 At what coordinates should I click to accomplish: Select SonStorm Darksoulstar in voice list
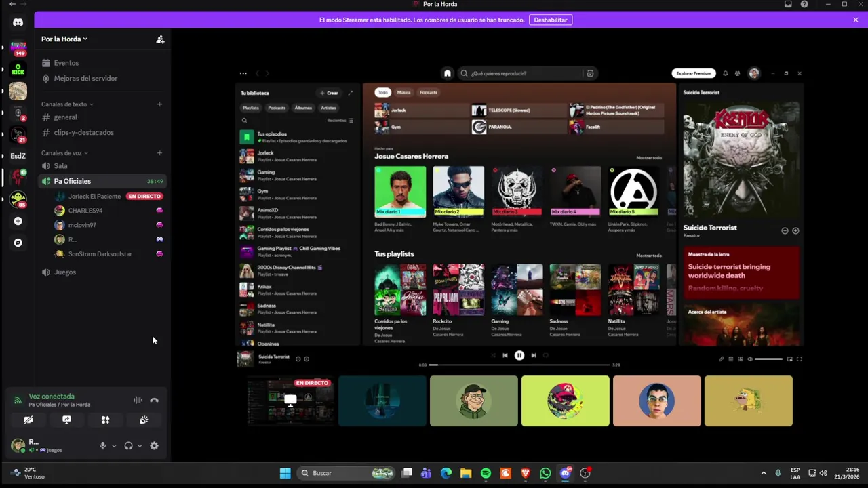100,254
